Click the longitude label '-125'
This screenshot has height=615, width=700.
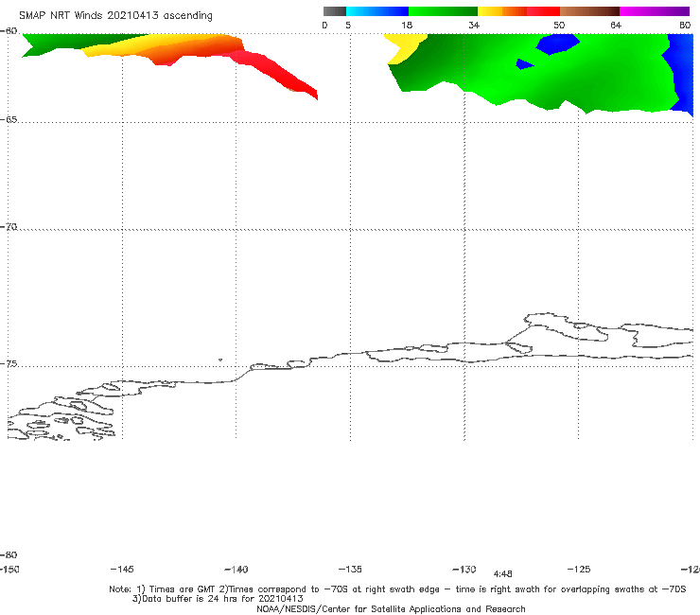(x=579, y=569)
